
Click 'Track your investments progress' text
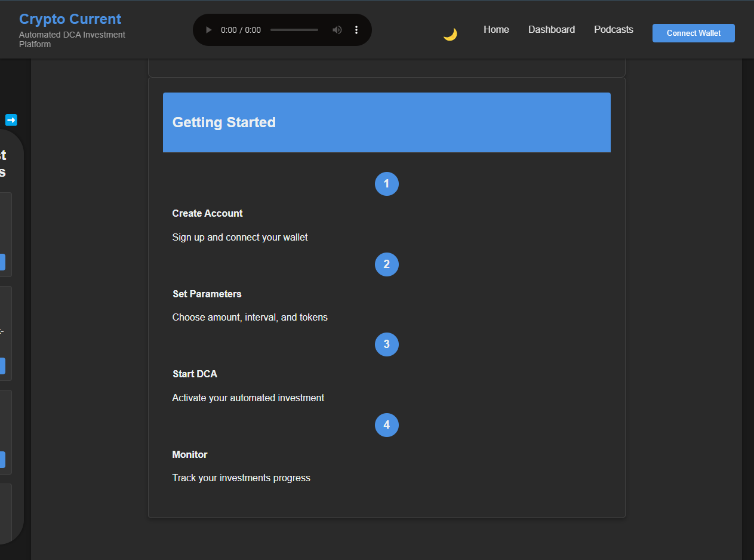pyautogui.click(x=241, y=478)
